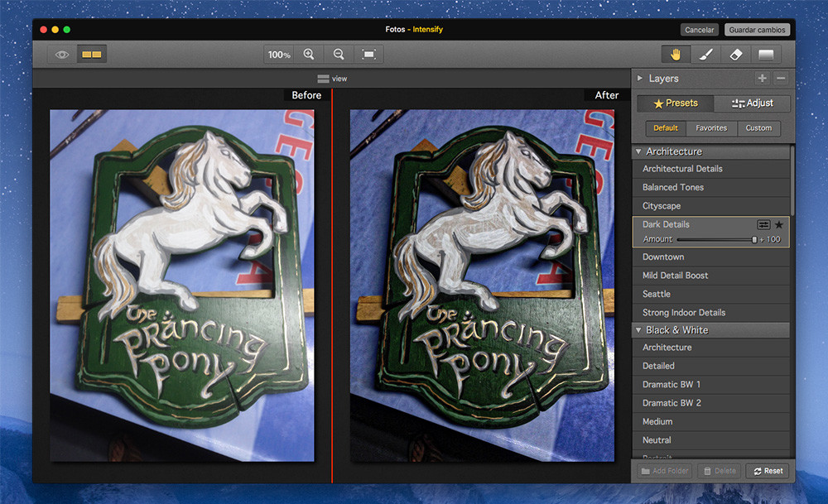
Task: Apply the Balanced Tones preset
Action: tap(710, 187)
